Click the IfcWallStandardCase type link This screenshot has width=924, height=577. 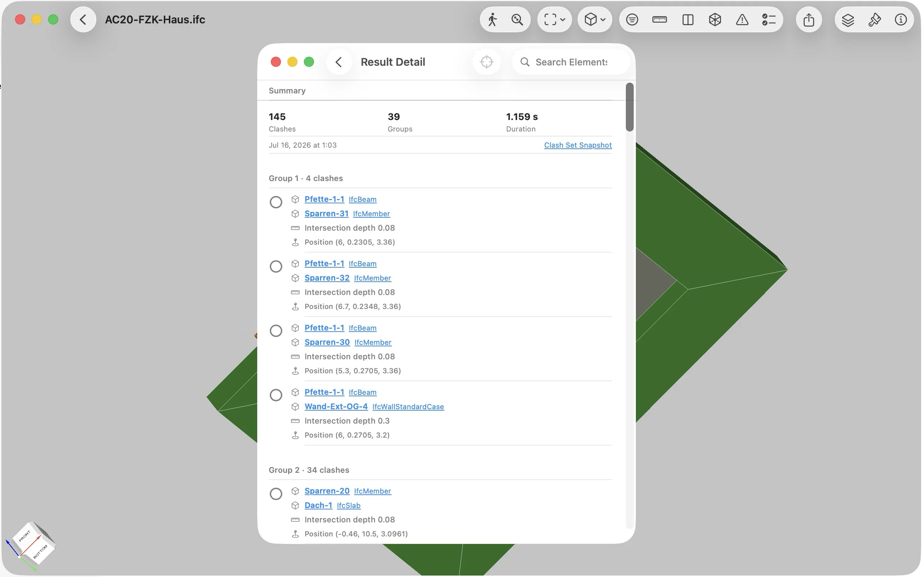(x=408, y=407)
